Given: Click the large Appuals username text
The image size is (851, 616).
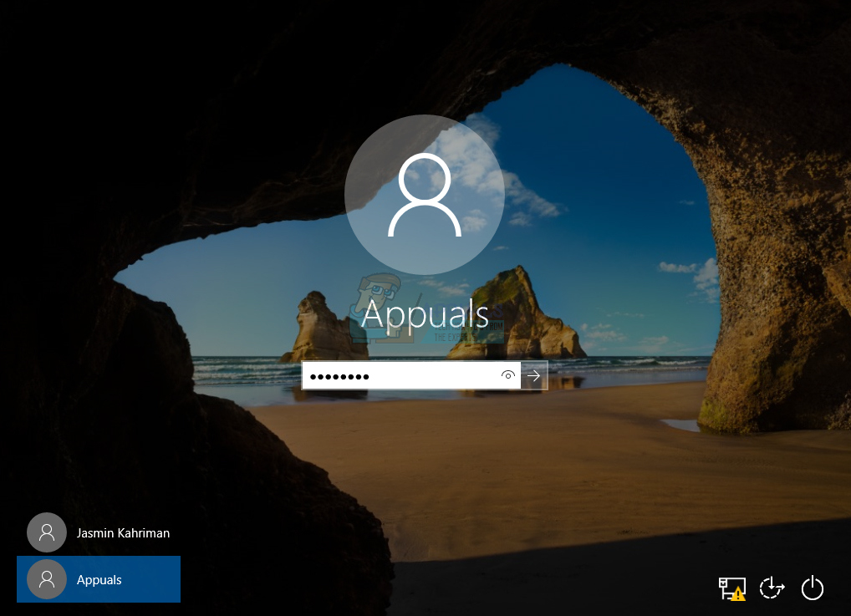Looking at the screenshot, I should [425, 314].
